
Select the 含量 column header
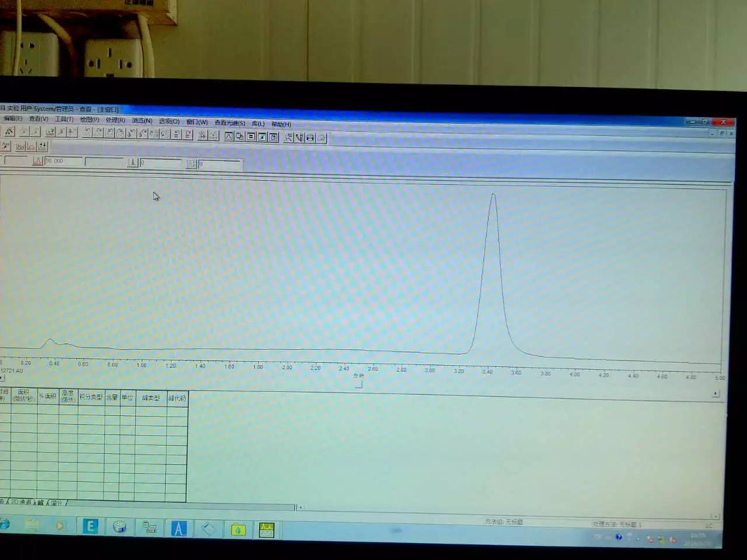[112, 397]
